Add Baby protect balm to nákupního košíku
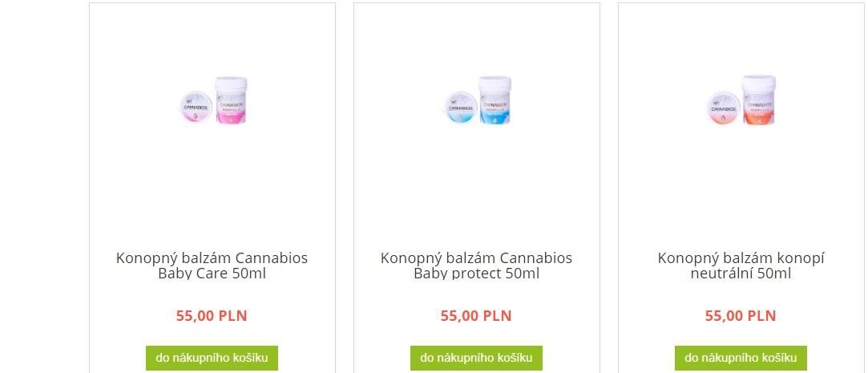 click(x=477, y=358)
